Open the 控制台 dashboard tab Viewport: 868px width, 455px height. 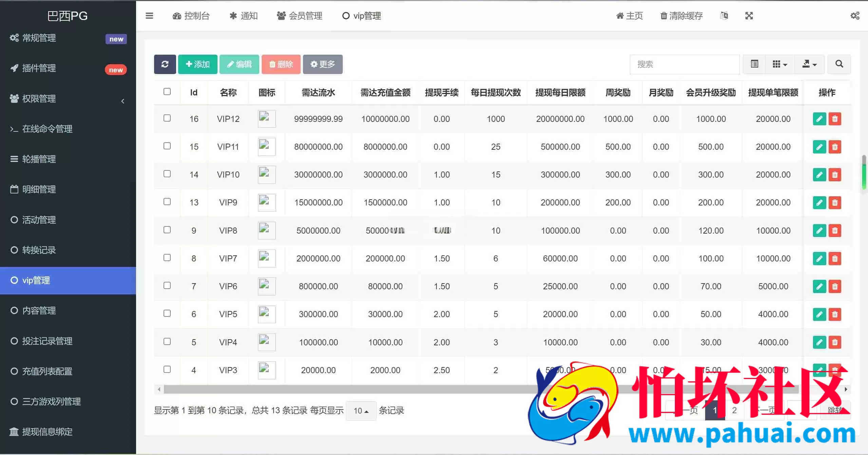191,16
